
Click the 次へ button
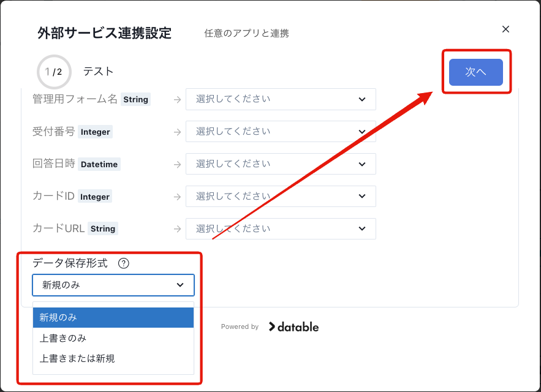point(476,72)
